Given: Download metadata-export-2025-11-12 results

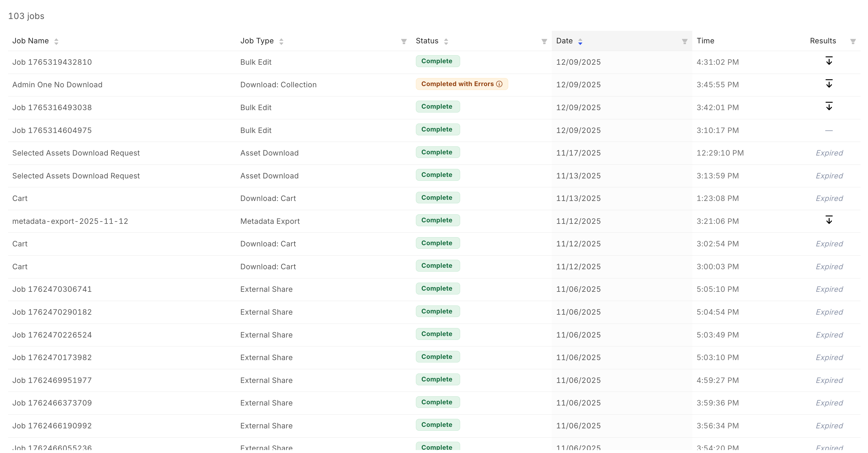Looking at the screenshot, I should coord(829,220).
